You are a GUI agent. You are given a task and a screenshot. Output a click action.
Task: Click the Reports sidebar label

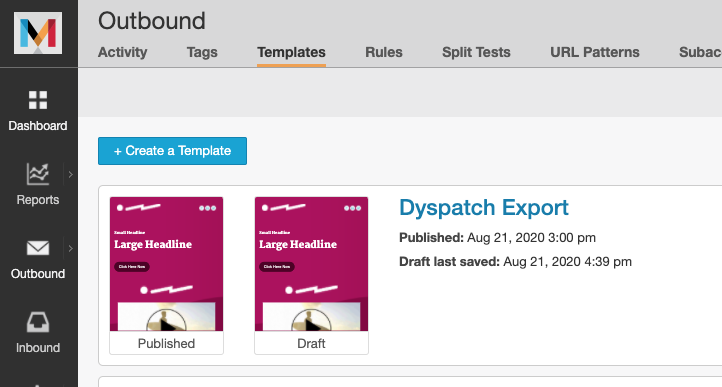pyautogui.click(x=38, y=200)
